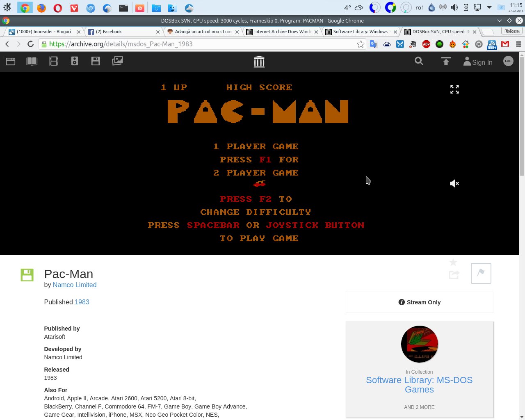Open the Audio speaker icon

point(75,61)
